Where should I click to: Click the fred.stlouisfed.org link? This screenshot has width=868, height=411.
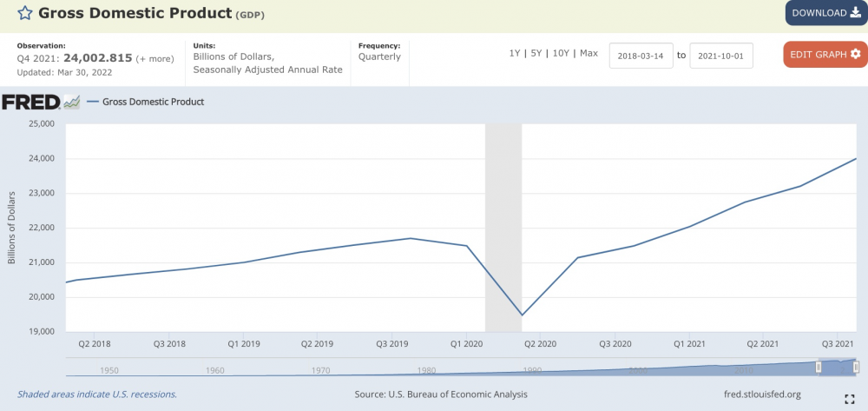point(762,394)
